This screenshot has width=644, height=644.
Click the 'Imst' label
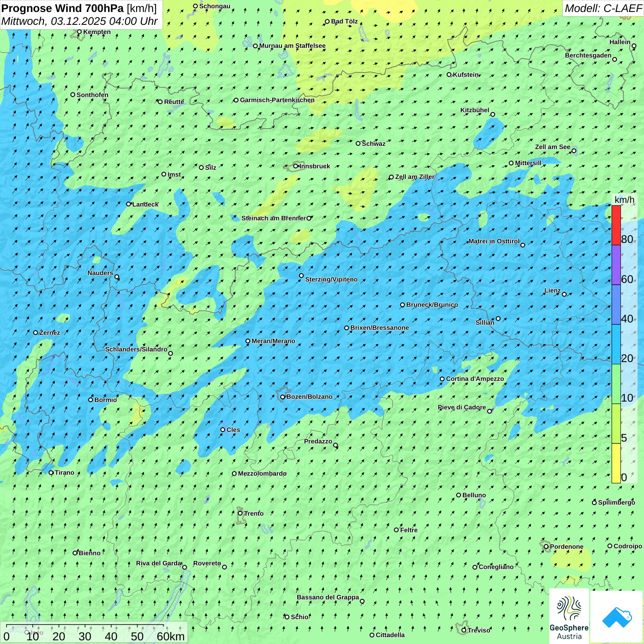(x=174, y=174)
